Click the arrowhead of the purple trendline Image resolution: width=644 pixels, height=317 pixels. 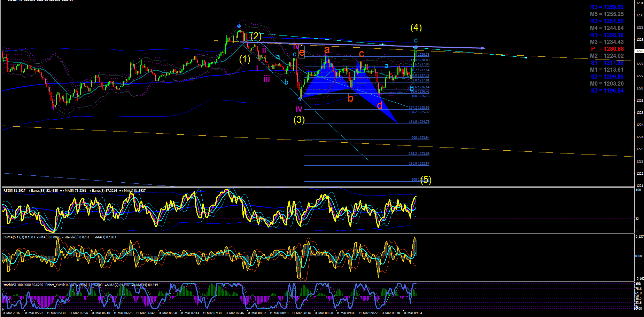(x=483, y=48)
